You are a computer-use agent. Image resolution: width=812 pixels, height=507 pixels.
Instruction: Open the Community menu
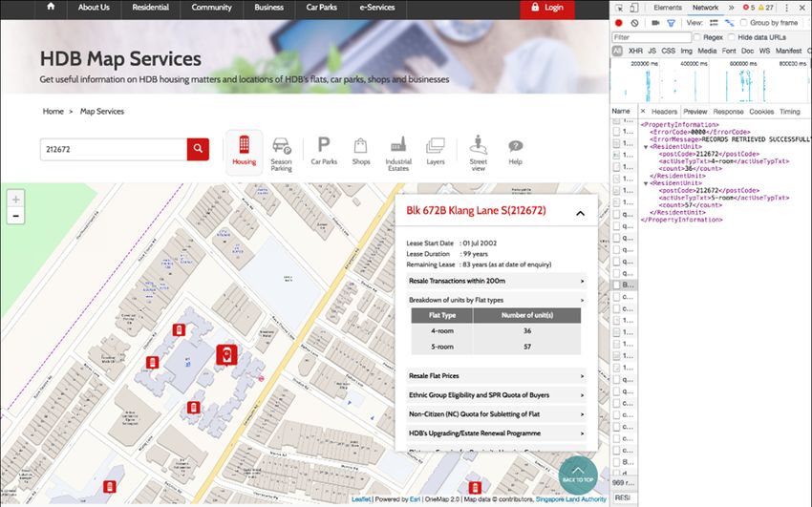tap(211, 8)
